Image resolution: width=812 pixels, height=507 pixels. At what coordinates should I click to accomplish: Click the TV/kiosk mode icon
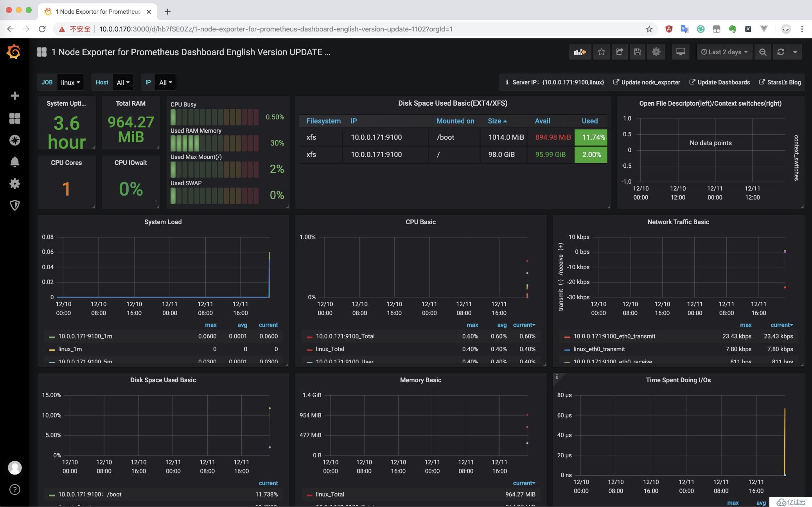pyautogui.click(x=680, y=52)
